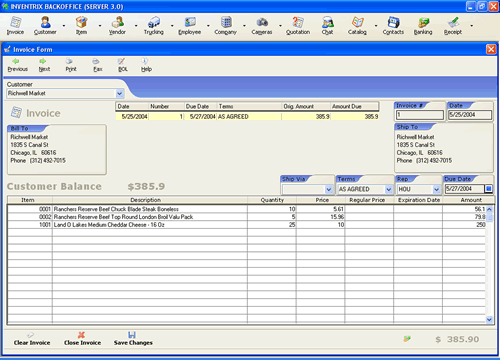Open the Cameras module icon

point(262,26)
